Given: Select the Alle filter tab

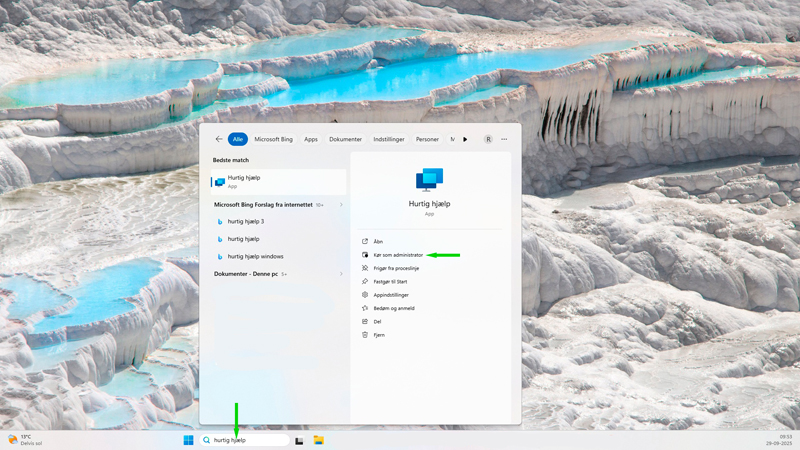Looking at the screenshot, I should [238, 139].
